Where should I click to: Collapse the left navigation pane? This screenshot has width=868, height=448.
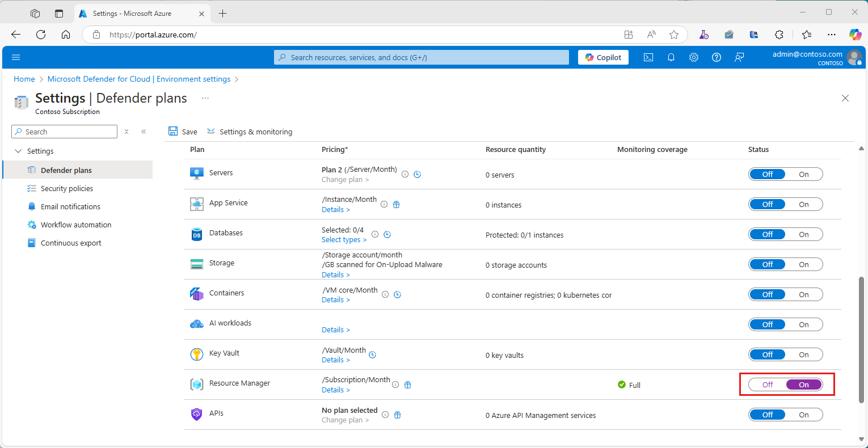(144, 132)
